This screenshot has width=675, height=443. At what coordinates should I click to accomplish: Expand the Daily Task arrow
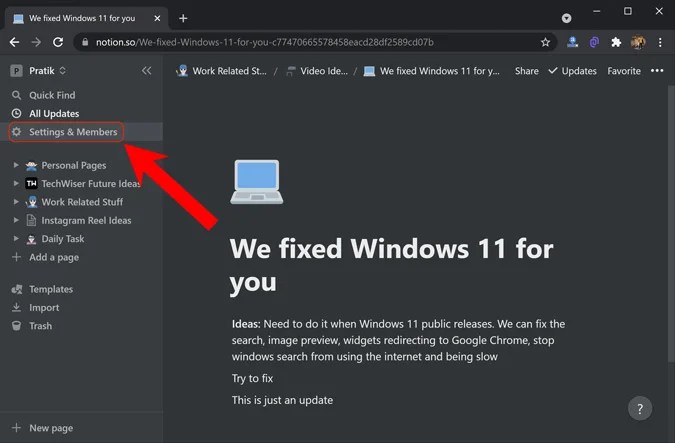pyautogui.click(x=16, y=239)
